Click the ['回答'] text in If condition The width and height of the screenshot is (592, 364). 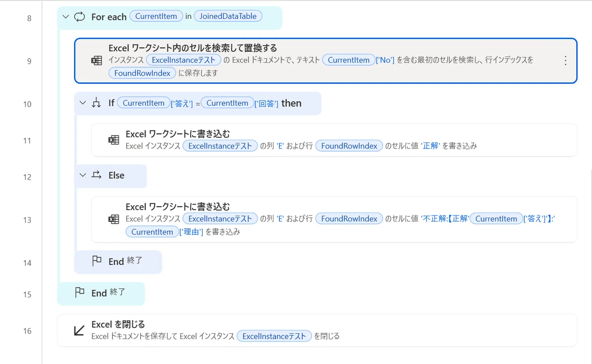pyautogui.click(x=266, y=104)
